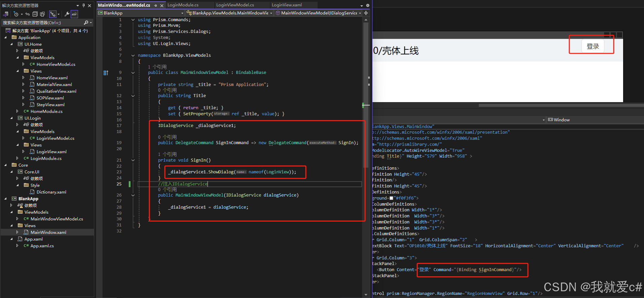This screenshot has height=298, width=644.
Task: Select the Core.UI project
Action: click(32, 172)
